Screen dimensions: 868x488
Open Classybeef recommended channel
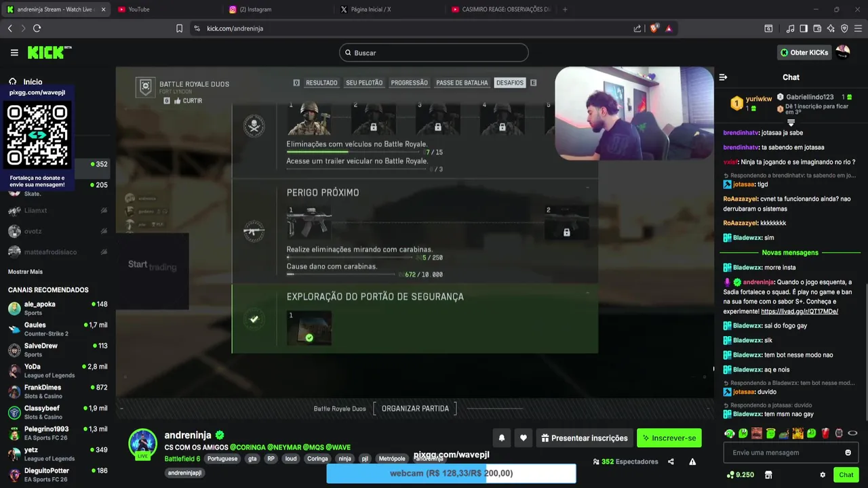[58, 412]
